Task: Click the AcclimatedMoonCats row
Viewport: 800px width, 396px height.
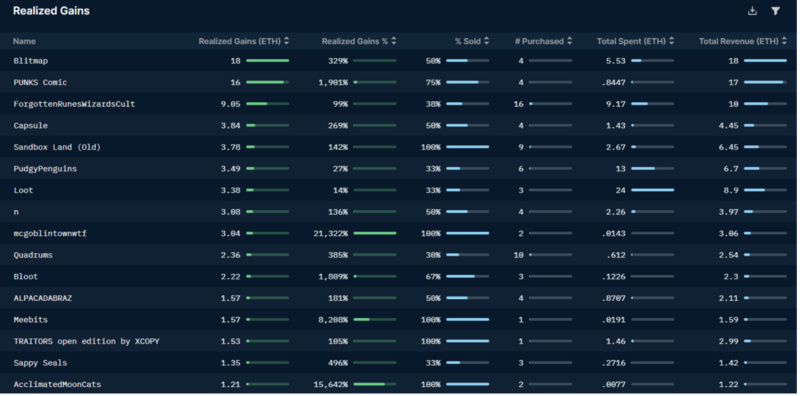Action: [x=400, y=384]
